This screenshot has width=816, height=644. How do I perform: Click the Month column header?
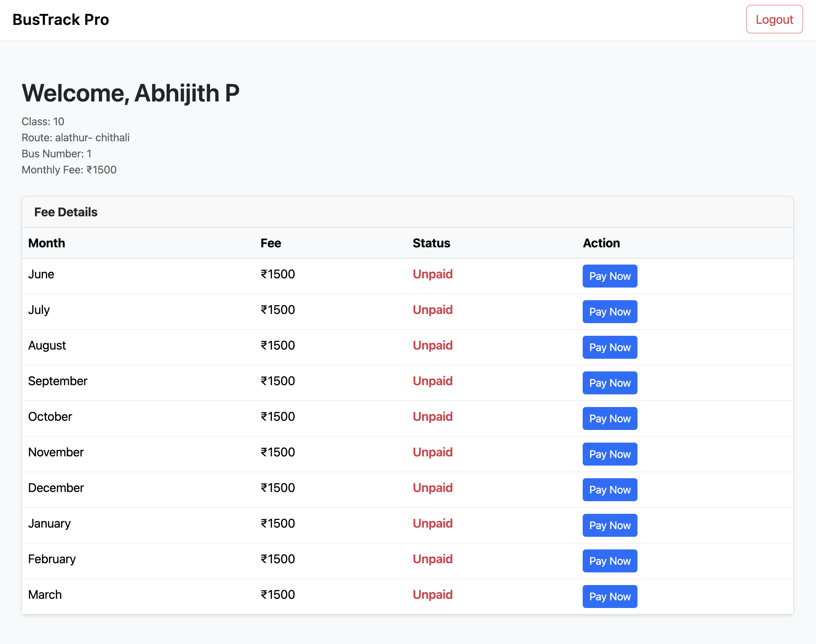click(47, 243)
